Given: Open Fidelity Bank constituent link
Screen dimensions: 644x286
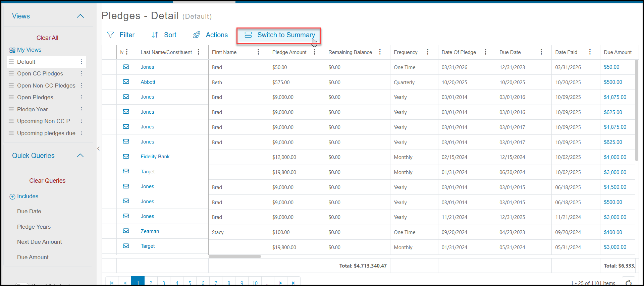Looking at the screenshot, I should (155, 157).
